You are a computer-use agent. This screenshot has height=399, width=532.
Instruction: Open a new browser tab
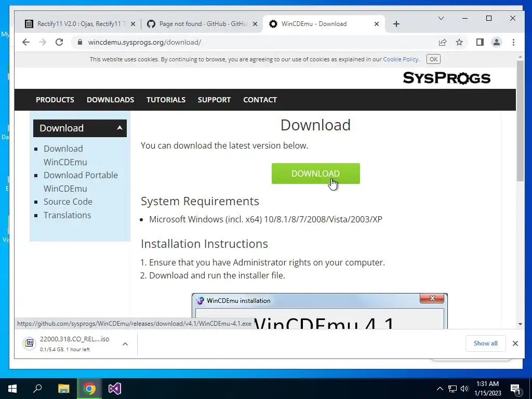click(396, 24)
